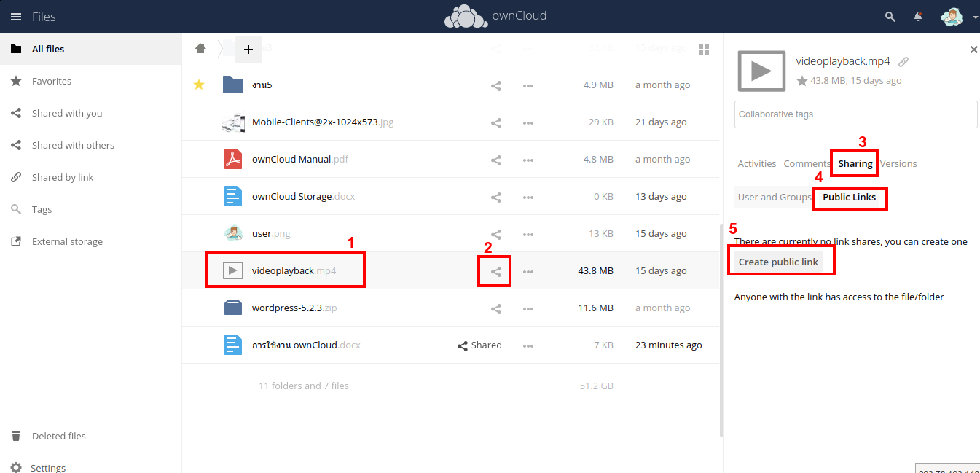Viewport: 980px width, 473px height.
Task: Open the notifications bell icon
Action: (919, 17)
